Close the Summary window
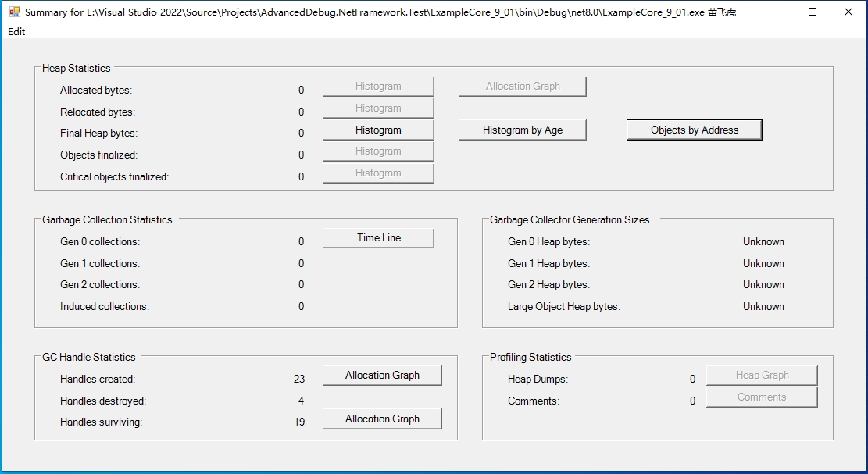Image resolution: width=868 pixels, height=474 pixels. pos(848,12)
